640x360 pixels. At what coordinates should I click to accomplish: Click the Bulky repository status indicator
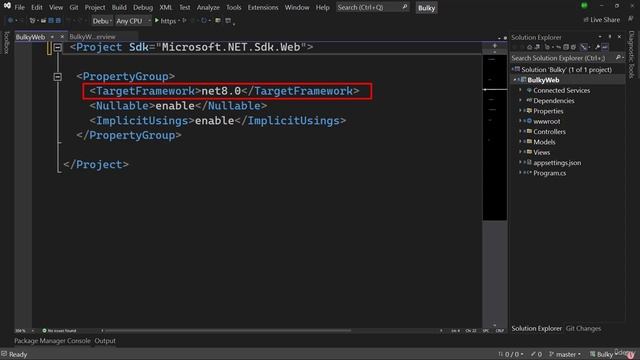(602, 354)
